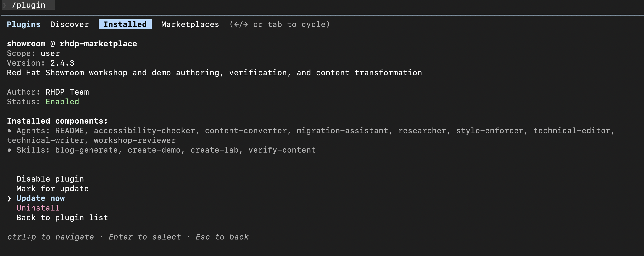Switch to the Discover tab
The width and height of the screenshot is (644, 256).
[x=69, y=24]
